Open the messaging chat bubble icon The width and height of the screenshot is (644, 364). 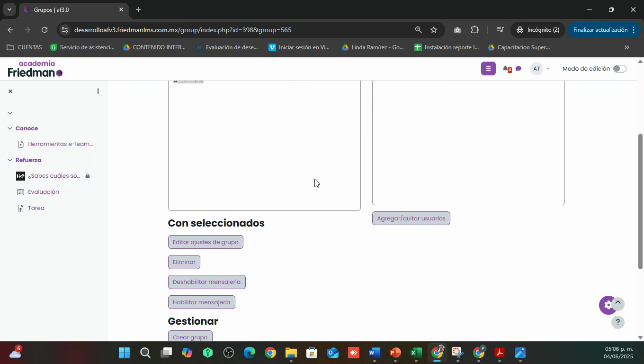coord(519,69)
